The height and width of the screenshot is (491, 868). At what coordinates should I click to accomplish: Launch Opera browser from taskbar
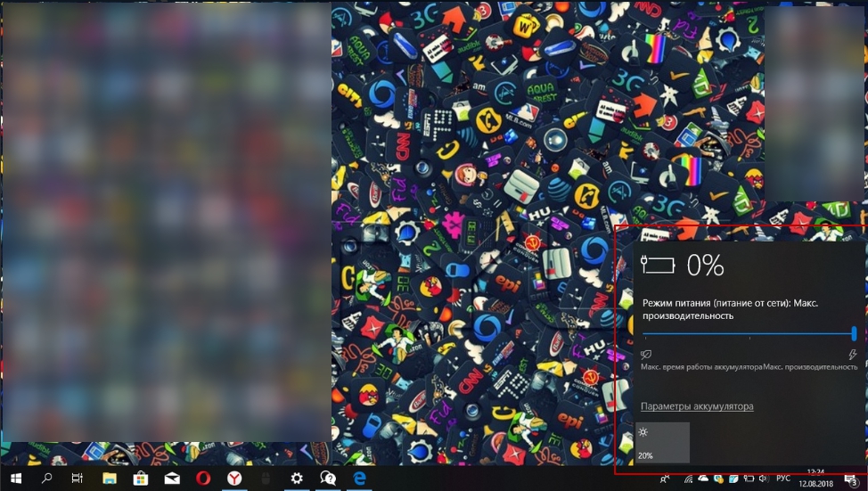coord(203,479)
